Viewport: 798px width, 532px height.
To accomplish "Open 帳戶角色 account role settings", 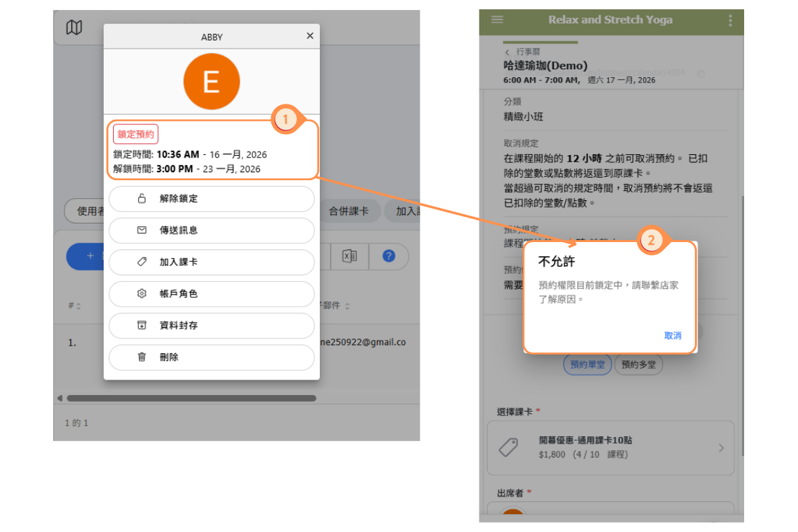I will click(x=211, y=293).
